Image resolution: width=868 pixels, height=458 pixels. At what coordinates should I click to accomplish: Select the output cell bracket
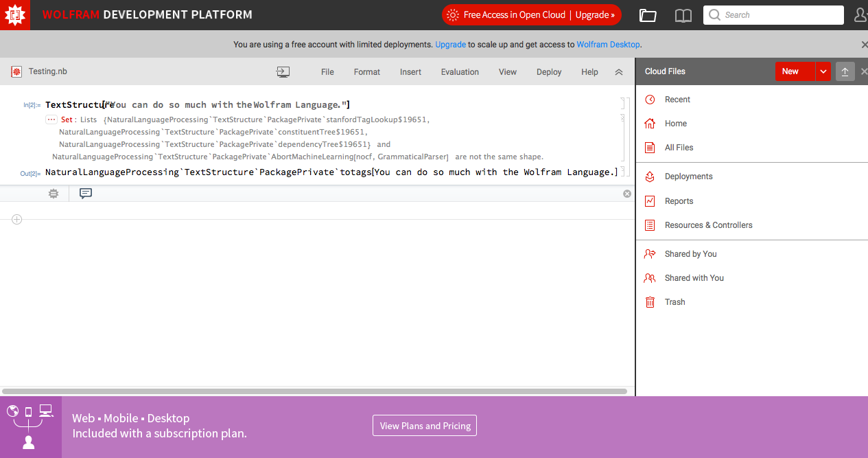pyautogui.click(x=623, y=172)
